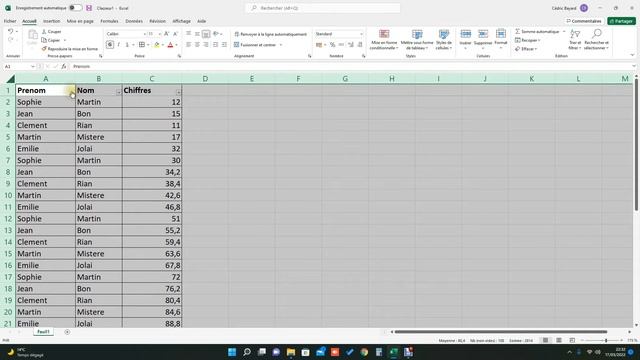Align text to the top of cell
The image size is (640, 360).
[x=189, y=33]
